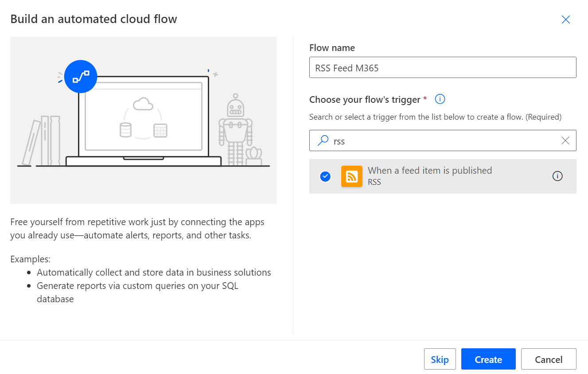Clear the trigger search text with X
The image size is (588, 374).
pyautogui.click(x=565, y=141)
